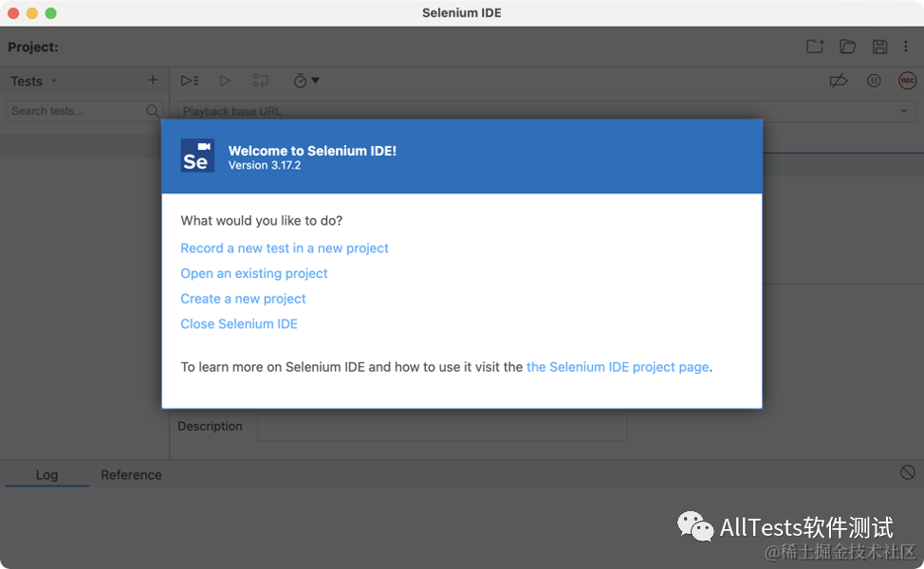
Task: Click the search magnifier icon in tests
Action: coord(152,111)
